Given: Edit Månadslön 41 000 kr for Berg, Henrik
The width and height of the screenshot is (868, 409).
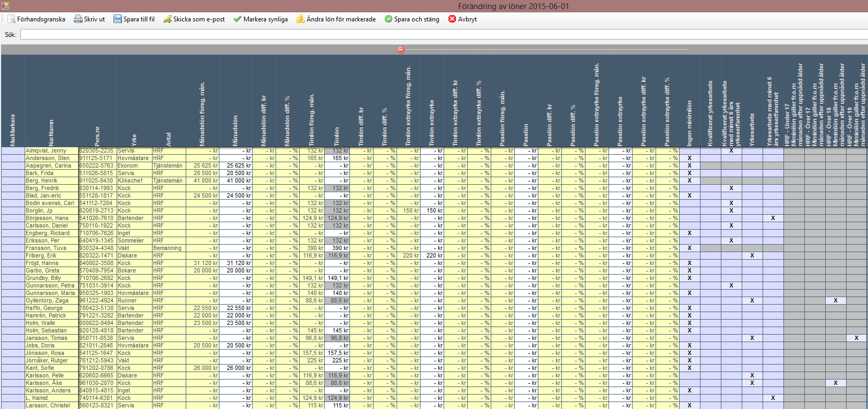Looking at the screenshot, I should pos(235,181).
